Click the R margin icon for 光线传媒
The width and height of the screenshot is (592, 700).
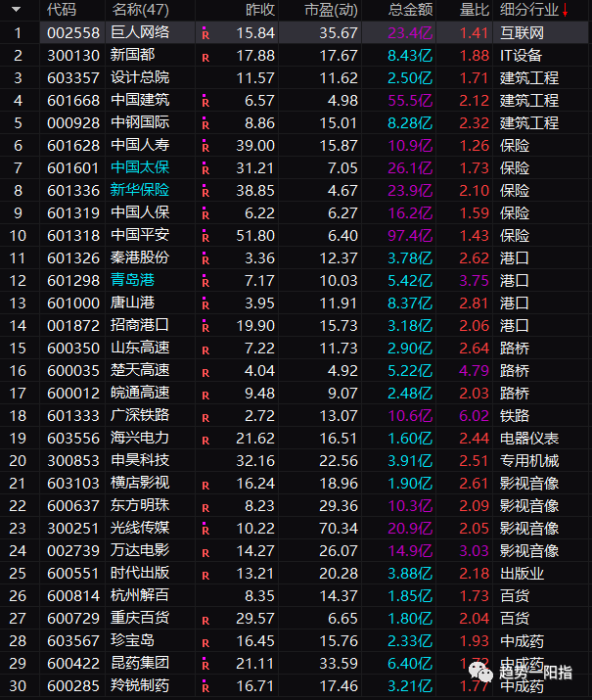[x=205, y=529]
